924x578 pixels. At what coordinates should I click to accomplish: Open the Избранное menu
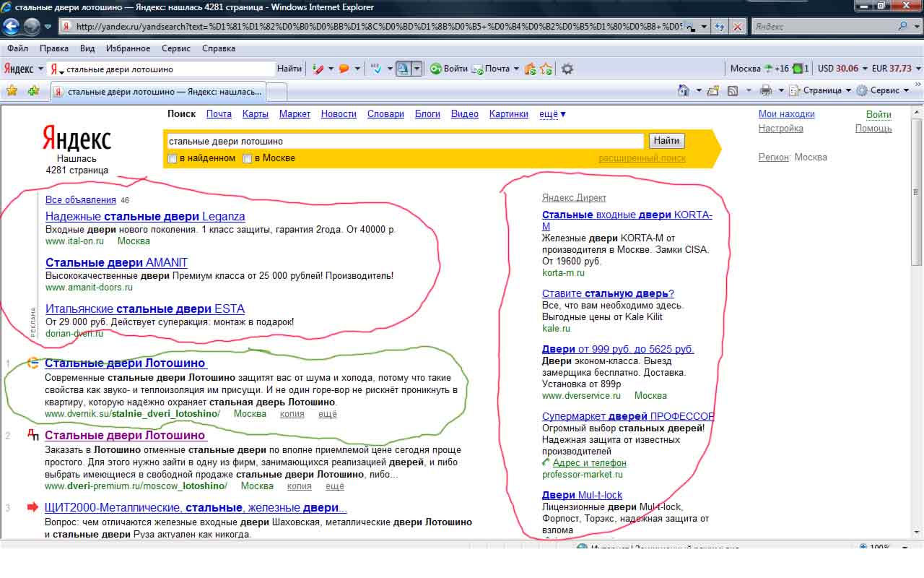click(x=127, y=48)
